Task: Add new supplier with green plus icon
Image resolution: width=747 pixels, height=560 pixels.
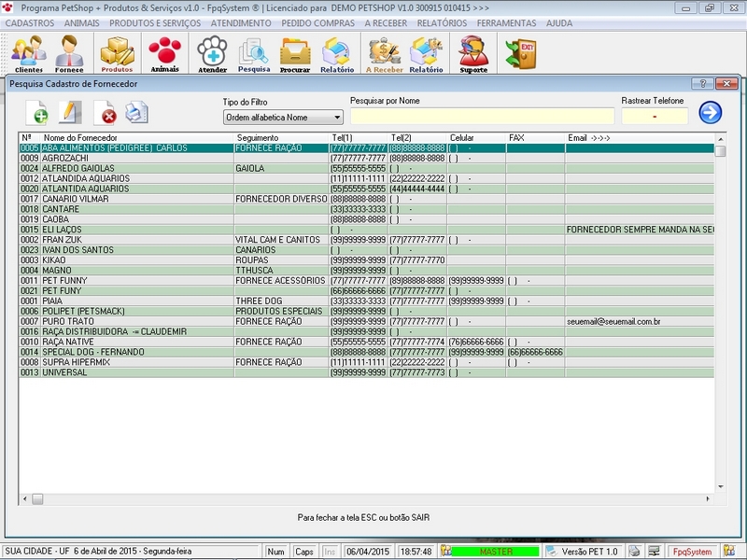Action: (37, 112)
